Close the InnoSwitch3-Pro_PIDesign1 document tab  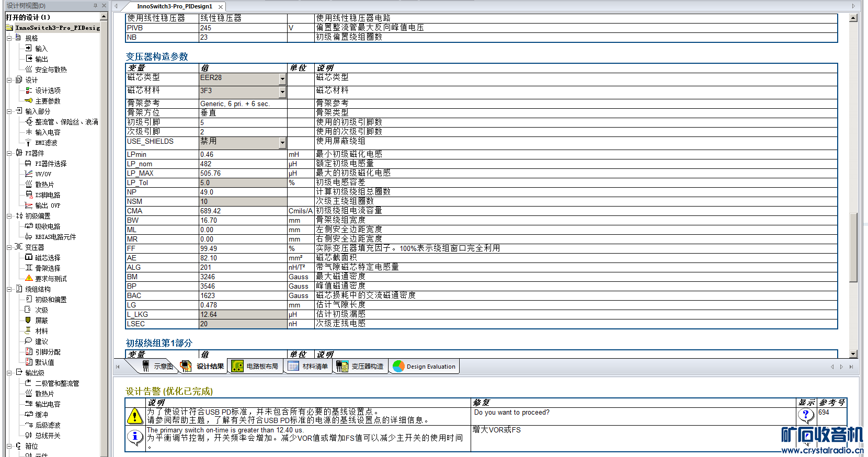click(x=221, y=7)
